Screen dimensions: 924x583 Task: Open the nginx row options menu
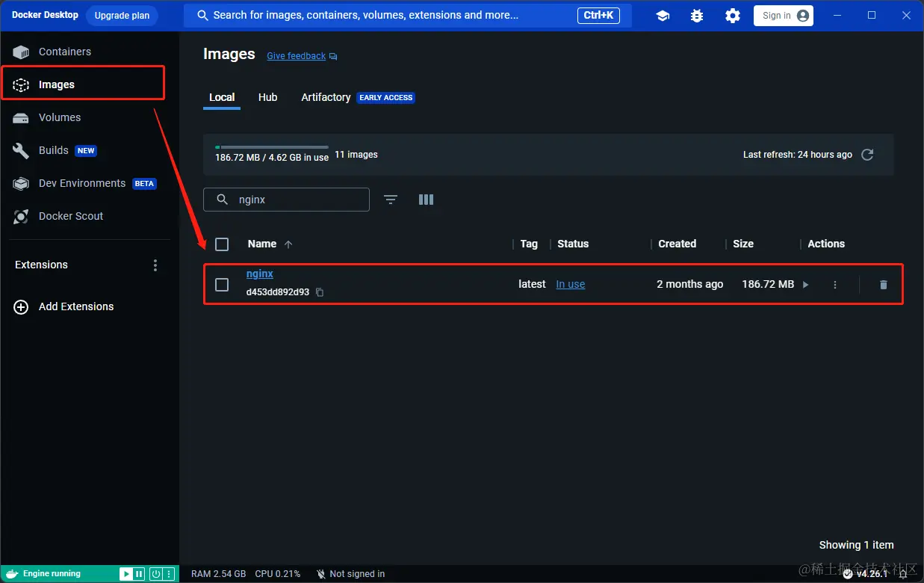(835, 284)
